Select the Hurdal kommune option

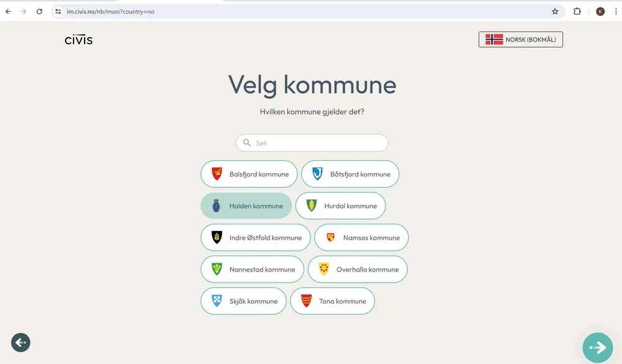coord(340,206)
